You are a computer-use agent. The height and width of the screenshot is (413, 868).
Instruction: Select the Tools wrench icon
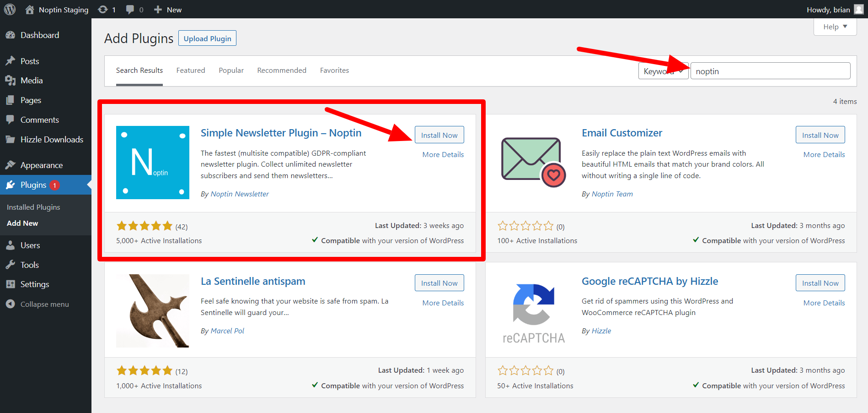pyautogui.click(x=11, y=265)
